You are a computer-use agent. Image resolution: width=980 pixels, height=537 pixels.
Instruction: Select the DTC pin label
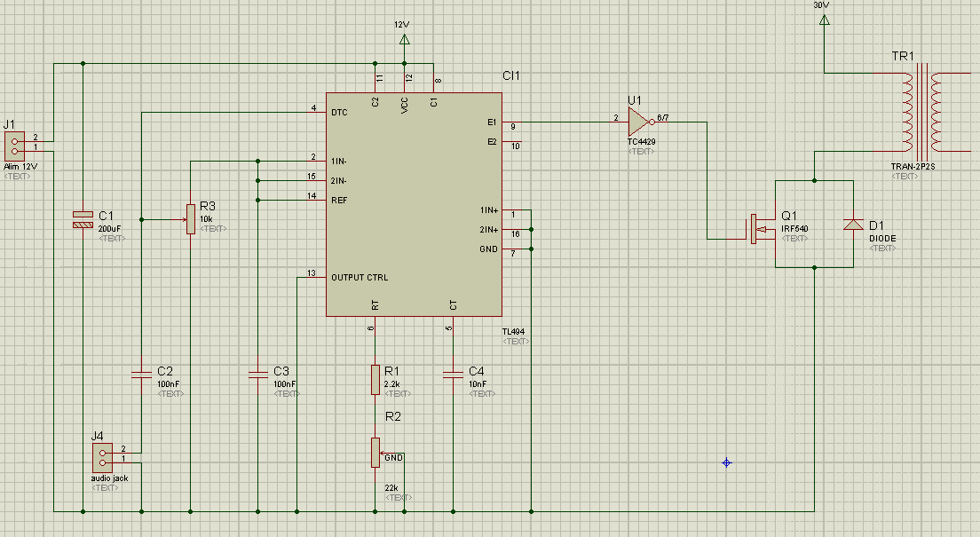pos(339,113)
